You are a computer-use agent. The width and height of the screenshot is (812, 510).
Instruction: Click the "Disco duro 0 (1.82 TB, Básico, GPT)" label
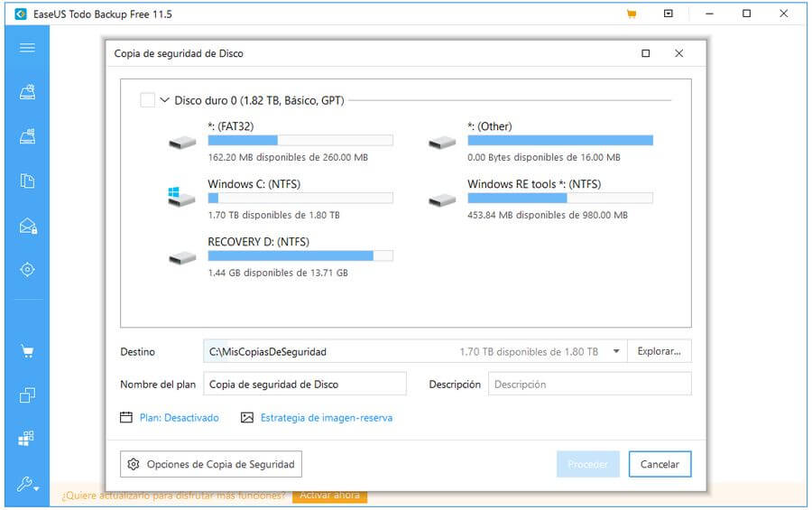[x=260, y=100]
